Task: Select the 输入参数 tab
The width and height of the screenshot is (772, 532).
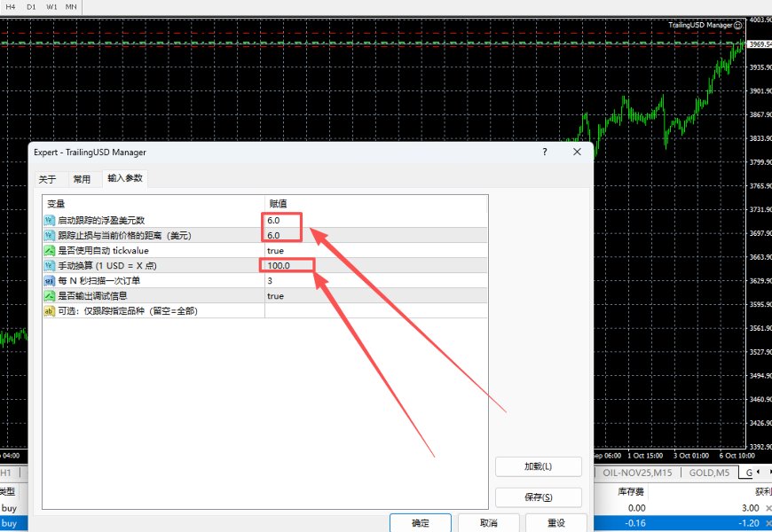Action: coord(125,178)
